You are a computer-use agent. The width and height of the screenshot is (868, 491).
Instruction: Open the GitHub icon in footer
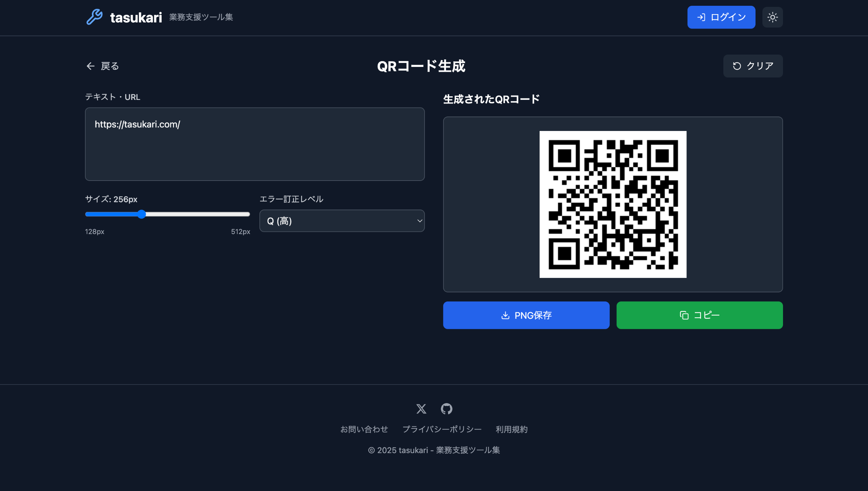447,409
